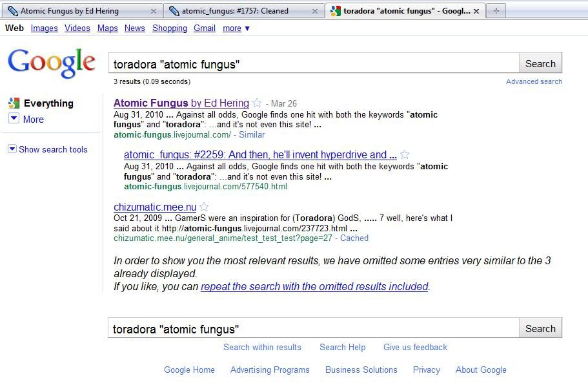The height and width of the screenshot is (387, 588).
Task: Click the Google logo
Action: [x=52, y=63]
